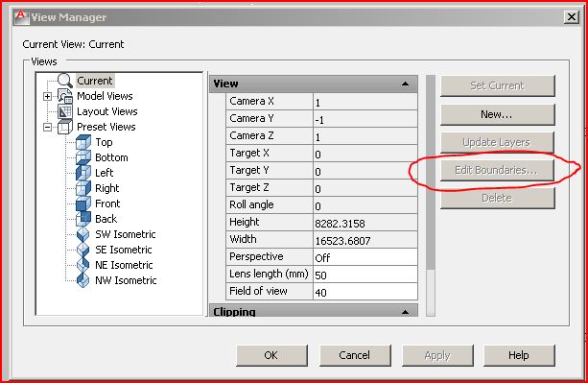Choose SE Isometric view label
The image size is (588, 383).
tap(124, 250)
